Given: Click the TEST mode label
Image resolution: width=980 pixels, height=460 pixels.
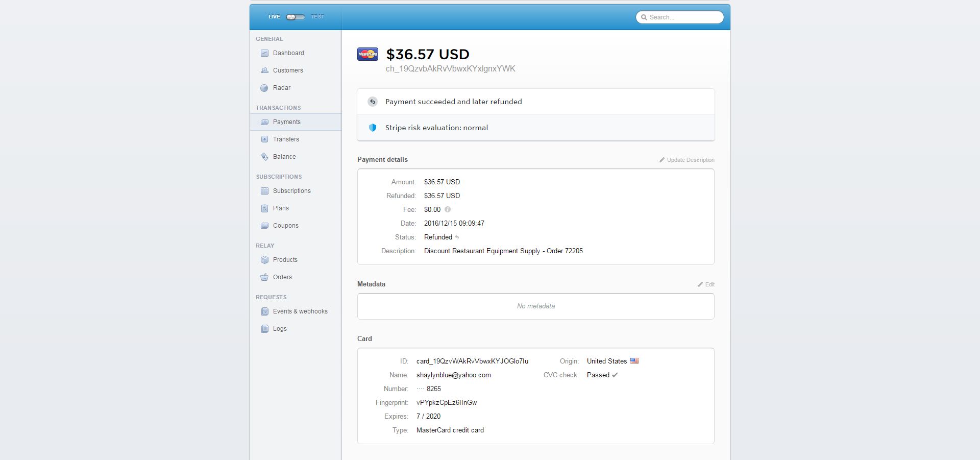Looking at the screenshot, I should (x=317, y=17).
